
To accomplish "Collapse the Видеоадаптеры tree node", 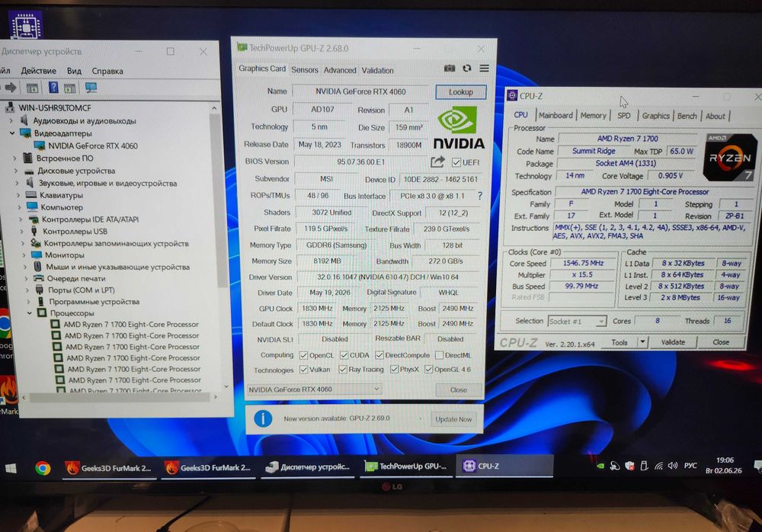I will [x=12, y=133].
